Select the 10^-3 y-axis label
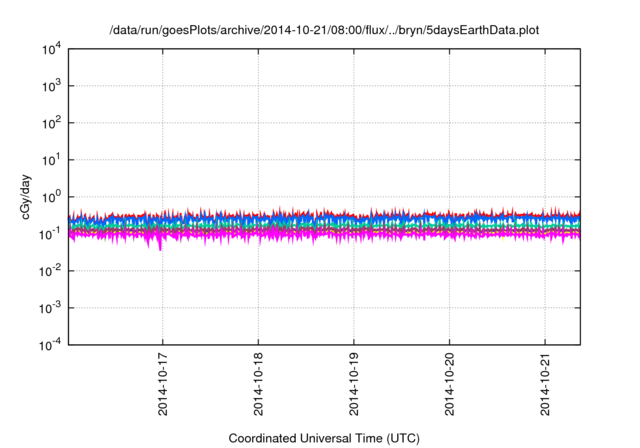640x448 pixels. click(51, 308)
